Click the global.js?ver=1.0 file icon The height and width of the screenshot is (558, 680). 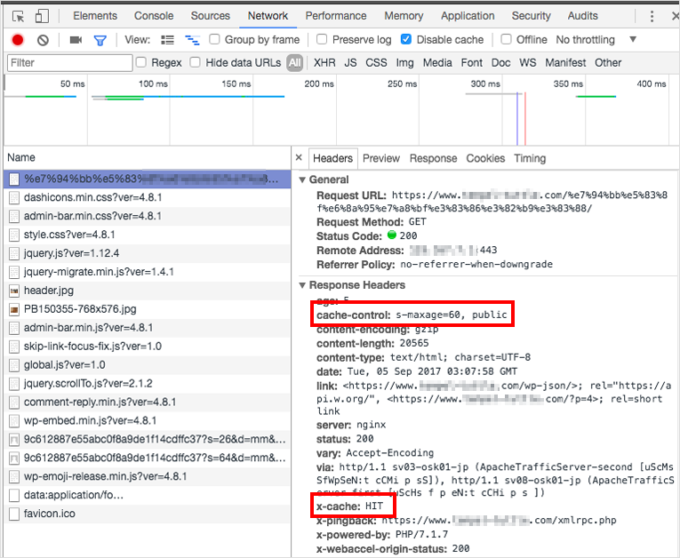(x=14, y=365)
